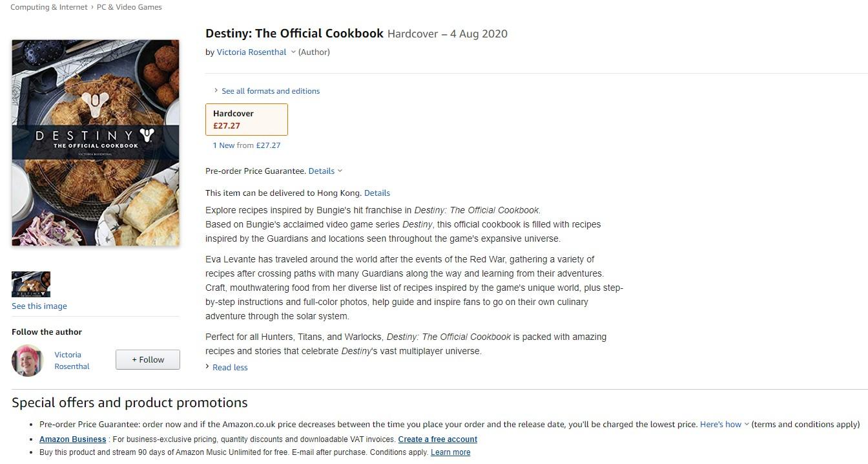Click the 'See this image' link

[39, 306]
